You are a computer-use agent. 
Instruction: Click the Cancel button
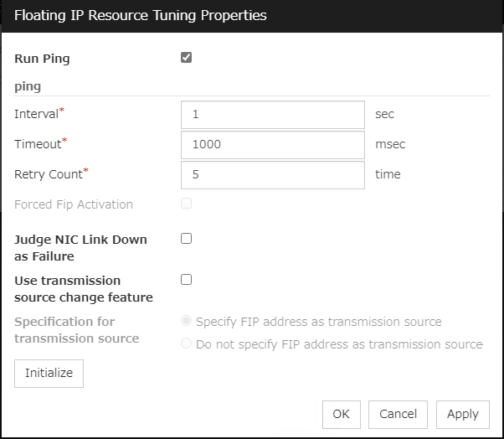tap(398, 414)
